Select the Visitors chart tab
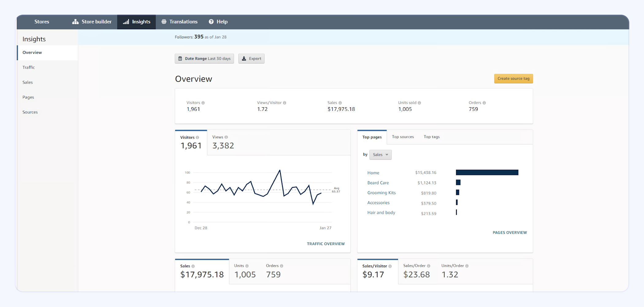Screen dimensions: 644x307 point(191,142)
